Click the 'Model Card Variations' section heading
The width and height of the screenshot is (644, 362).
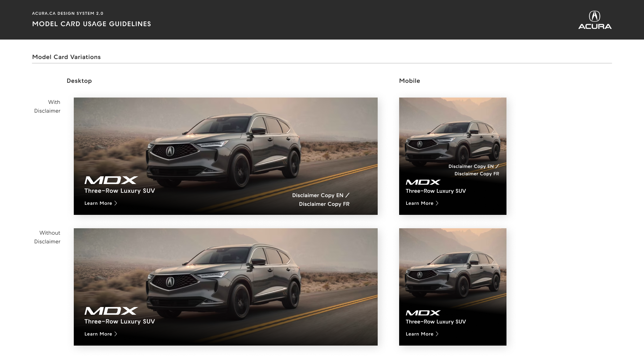(x=66, y=57)
